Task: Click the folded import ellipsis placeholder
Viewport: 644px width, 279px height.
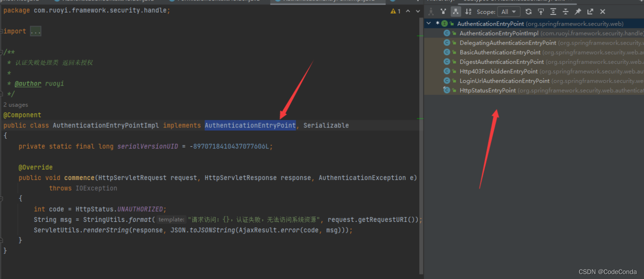Action: click(x=36, y=31)
